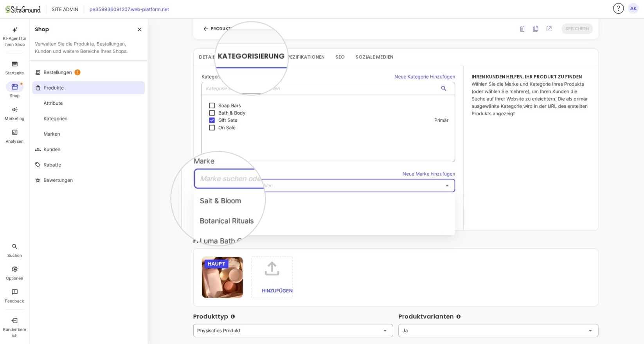This screenshot has width=644, height=344.
Task: Click the Neue Marke hinzufügen link
Action: click(428, 174)
